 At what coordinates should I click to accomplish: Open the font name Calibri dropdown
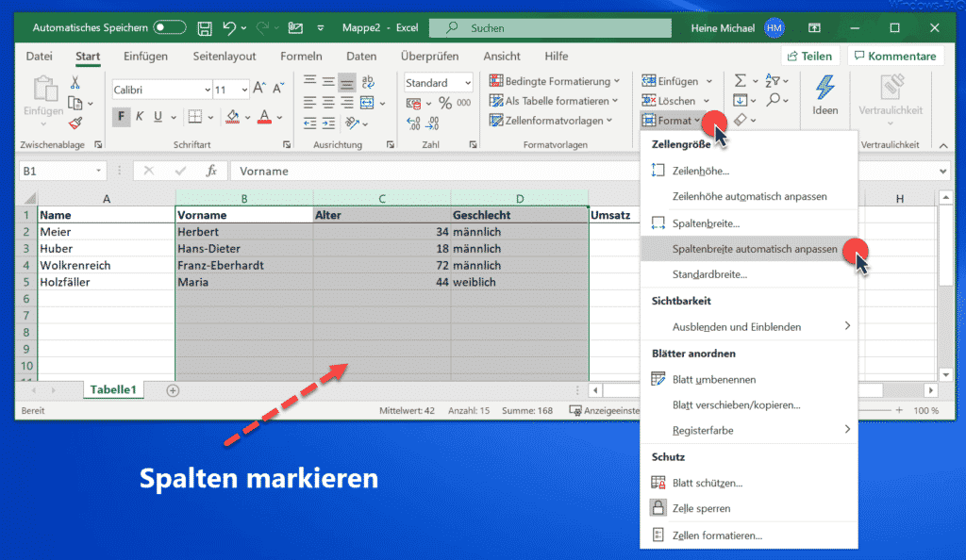click(x=208, y=90)
